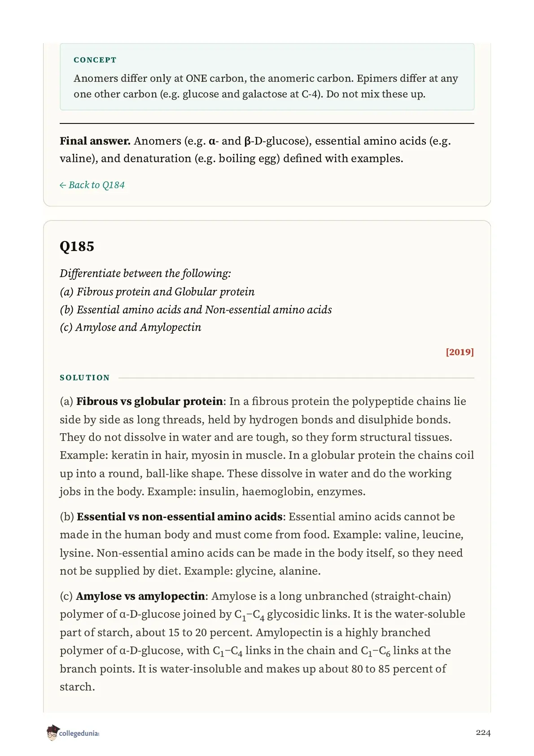Click the Back to Q184 link
Image resolution: width=534 pixels, height=756 pixels.
(x=92, y=185)
